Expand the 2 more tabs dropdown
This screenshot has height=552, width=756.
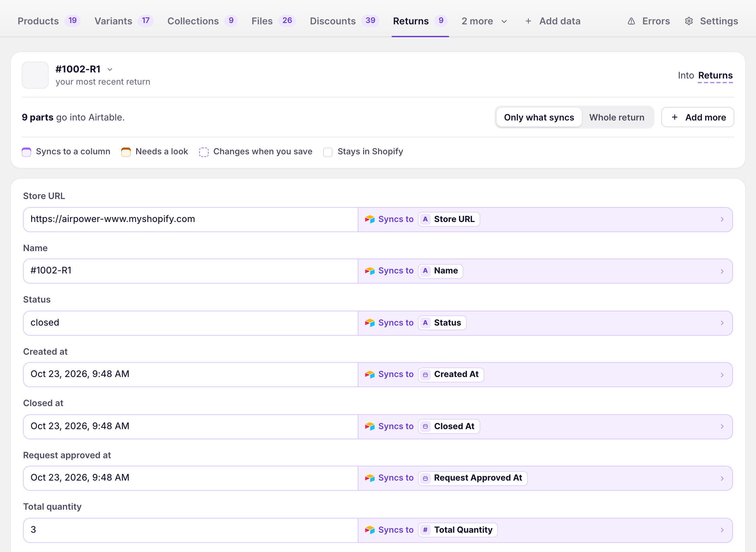pyautogui.click(x=484, y=21)
